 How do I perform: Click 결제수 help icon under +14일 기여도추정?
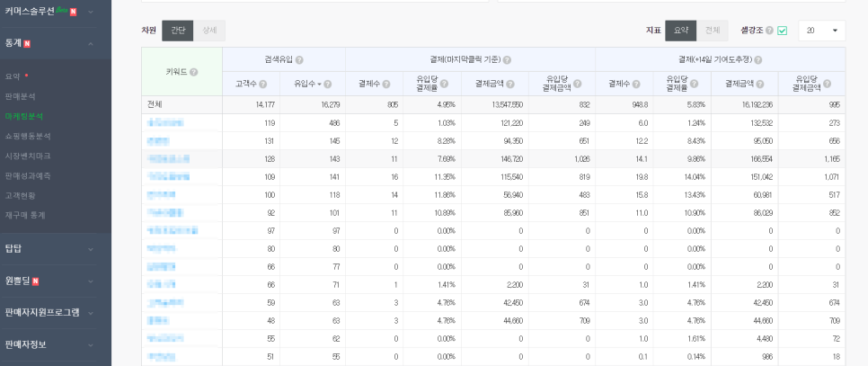tap(636, 85)
